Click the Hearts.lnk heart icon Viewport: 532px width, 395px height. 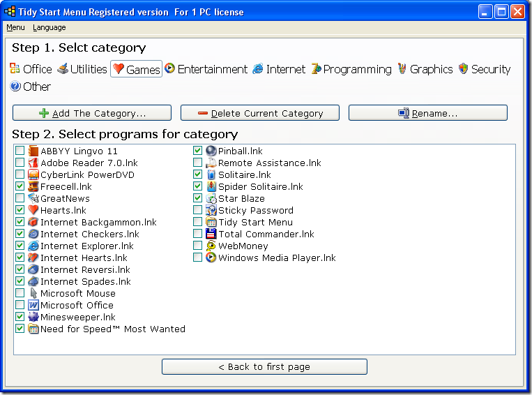[x=33, y=210]
